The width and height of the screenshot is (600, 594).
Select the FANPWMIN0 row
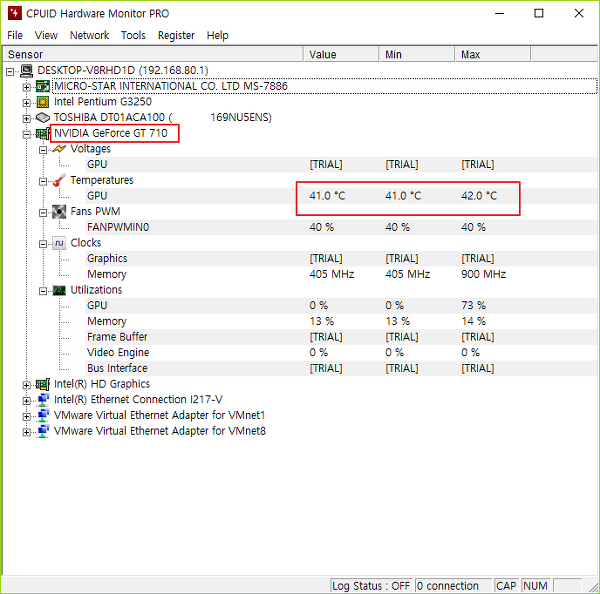pos(341,227)
